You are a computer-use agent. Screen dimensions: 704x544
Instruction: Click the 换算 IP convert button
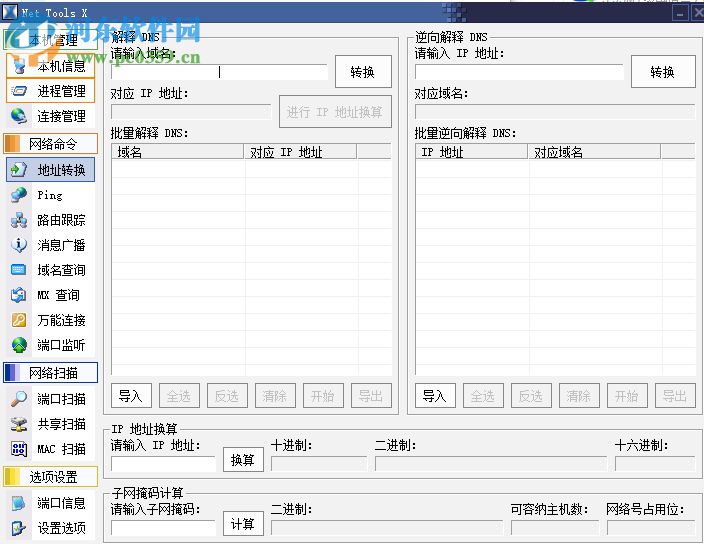click(x=243, y=460)
